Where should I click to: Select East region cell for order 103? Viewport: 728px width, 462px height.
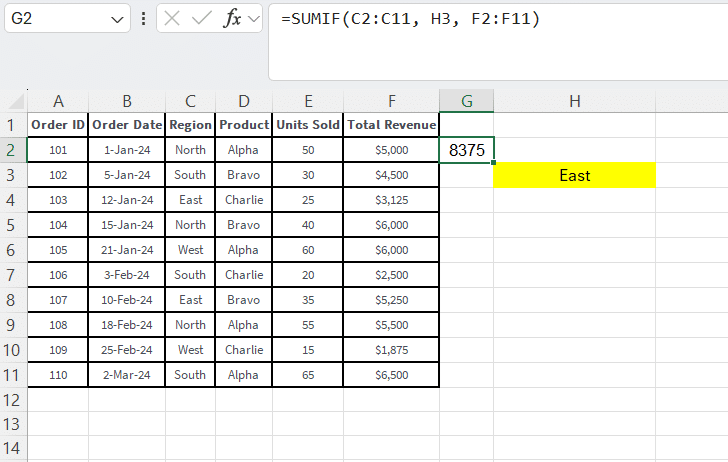pyautogui.click(x=190, y=200)
